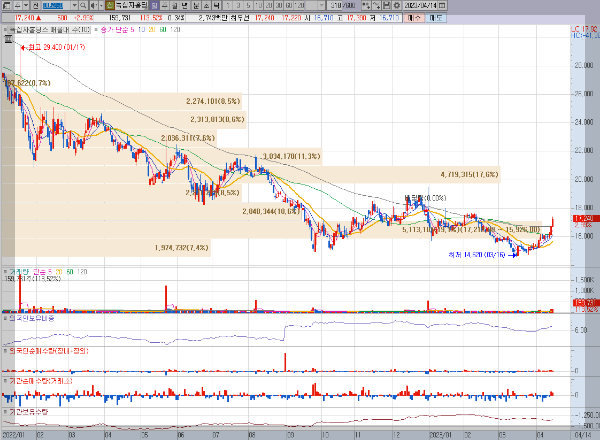
Task: Click the small menu icon below chart title
Action: click(8, 39)
